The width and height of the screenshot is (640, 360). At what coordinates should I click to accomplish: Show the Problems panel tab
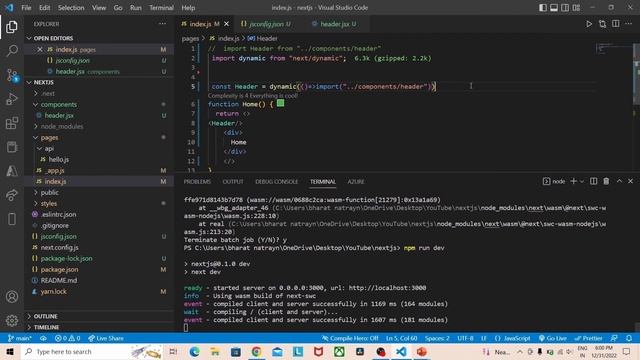click(197, 182)
